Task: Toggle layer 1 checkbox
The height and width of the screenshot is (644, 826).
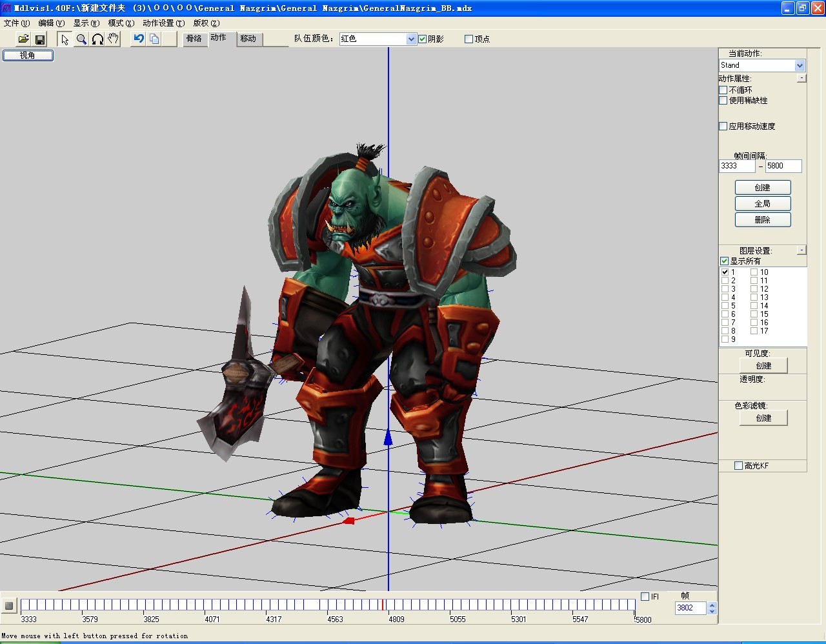Action: tap(725, 272)
